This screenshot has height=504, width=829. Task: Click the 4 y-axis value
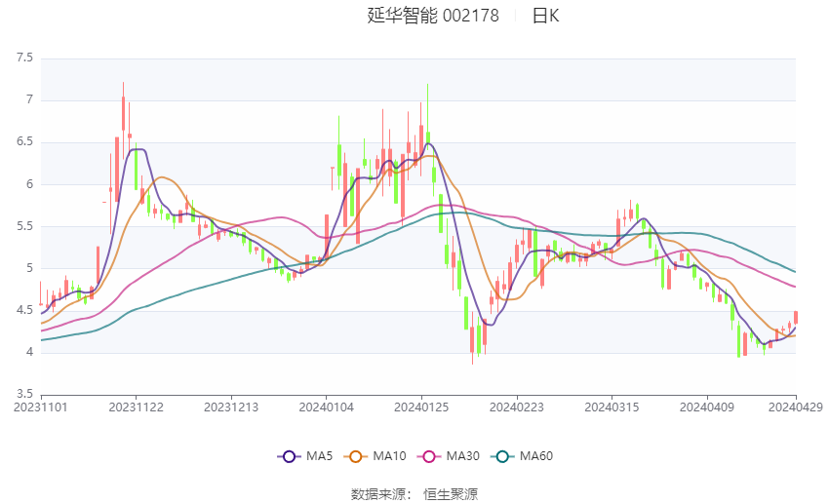(x=29, y=352)
